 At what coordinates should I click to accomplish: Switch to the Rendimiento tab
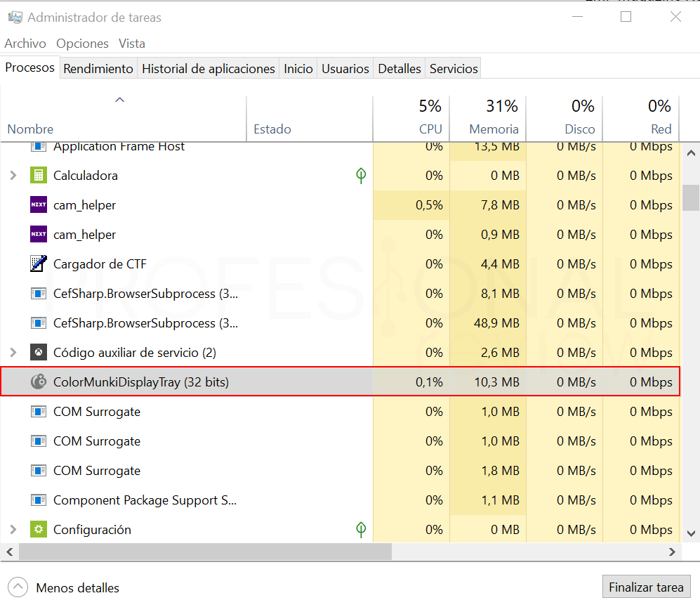pos(98,69)
